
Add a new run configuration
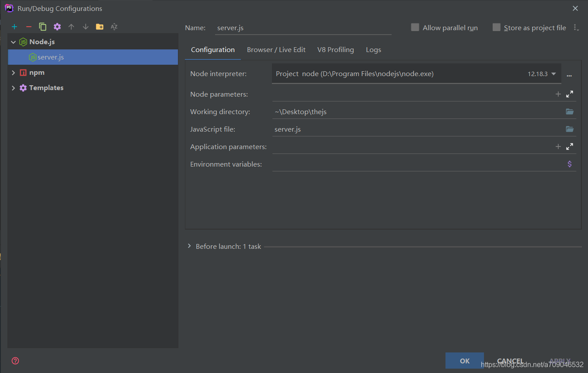click(14, 27)
